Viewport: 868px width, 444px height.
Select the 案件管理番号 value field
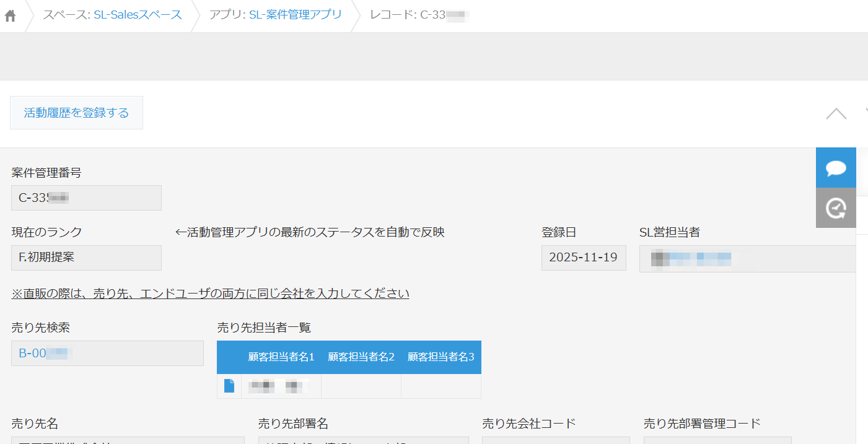coord(86,198)
